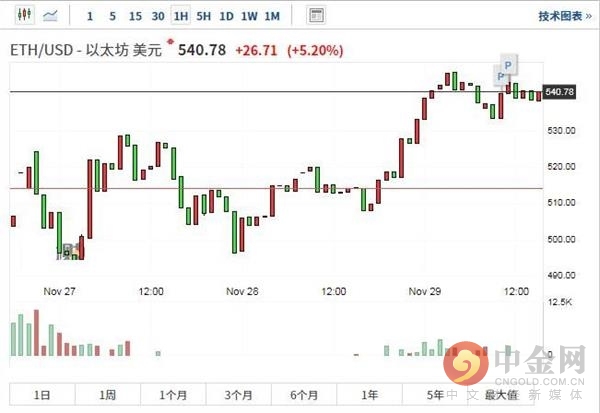Switch to area line chart type
Screen dimensions: 600x413
(x=50, y=16)
